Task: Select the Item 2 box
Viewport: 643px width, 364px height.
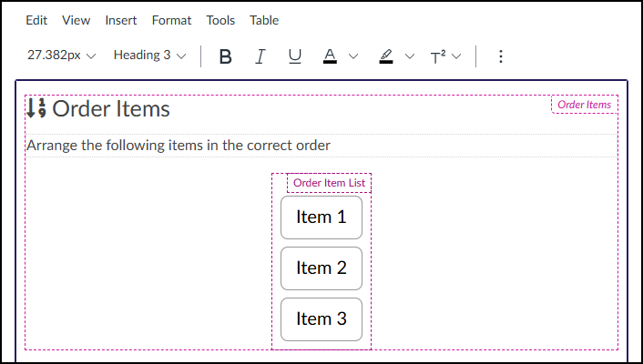Action: point(321,268)
